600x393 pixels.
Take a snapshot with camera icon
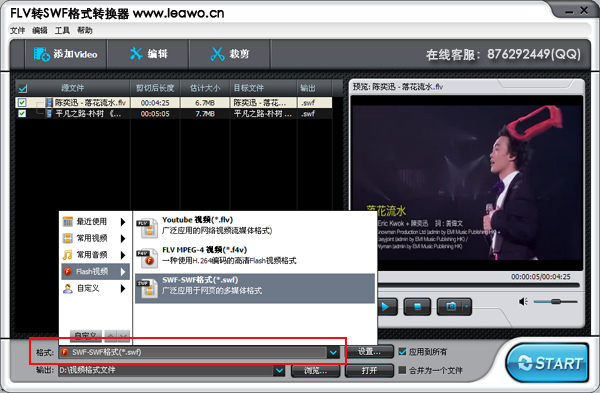[451, 307]
